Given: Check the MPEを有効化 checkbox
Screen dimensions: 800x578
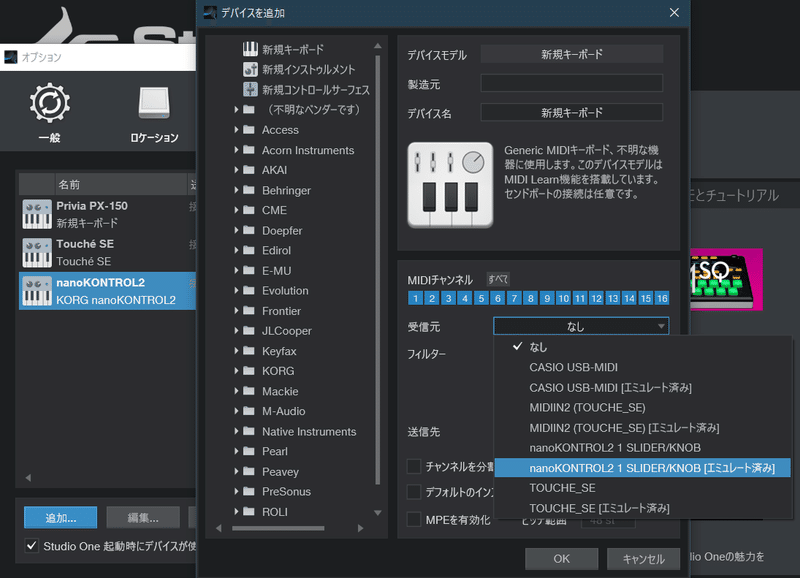Looking at the screenshot, I should click(x=414, y=519).
